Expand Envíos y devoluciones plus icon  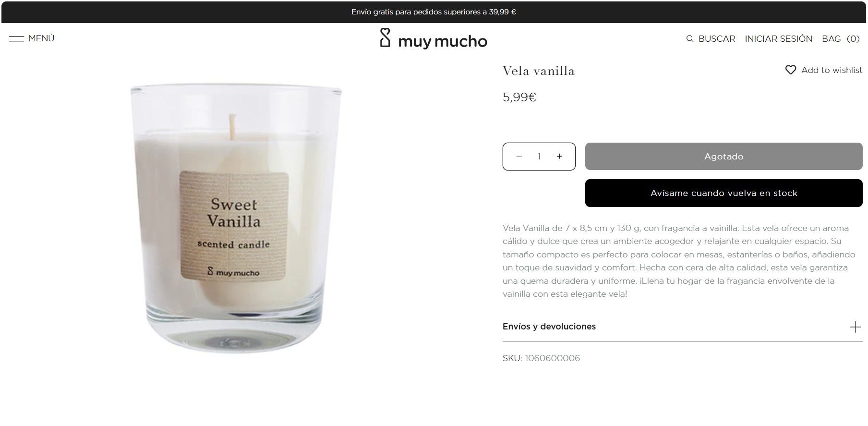(x=855, y=327)
